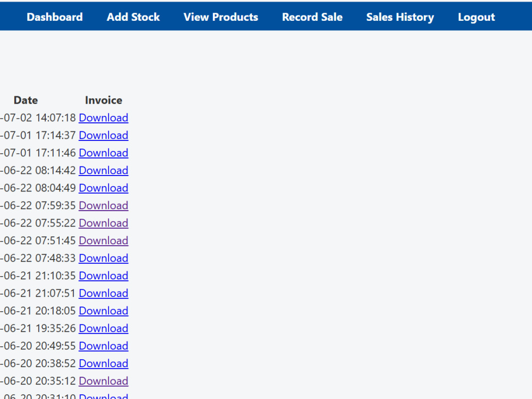Select date text -07-01 17:14:37
Image resolution: width=532 pixels, height=399 pixels.
38,135
